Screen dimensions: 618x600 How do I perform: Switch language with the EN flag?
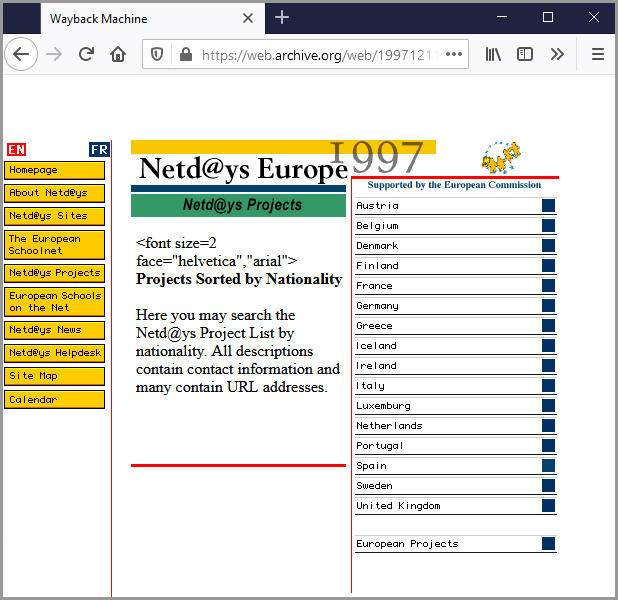pyautogui.click(x=16, y=150)
